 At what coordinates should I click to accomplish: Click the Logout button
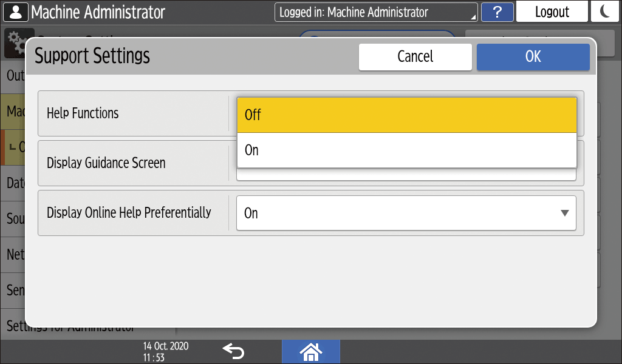click(x=552, y=12)
